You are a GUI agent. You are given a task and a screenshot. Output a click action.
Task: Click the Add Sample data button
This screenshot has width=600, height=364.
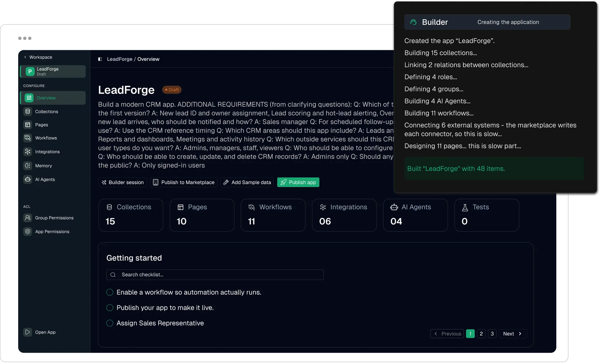247,182
